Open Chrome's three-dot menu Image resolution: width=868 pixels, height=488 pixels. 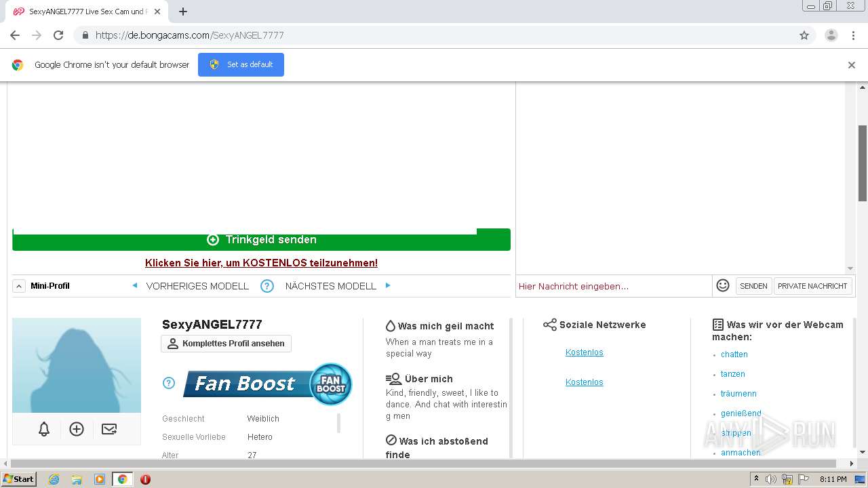853,35
